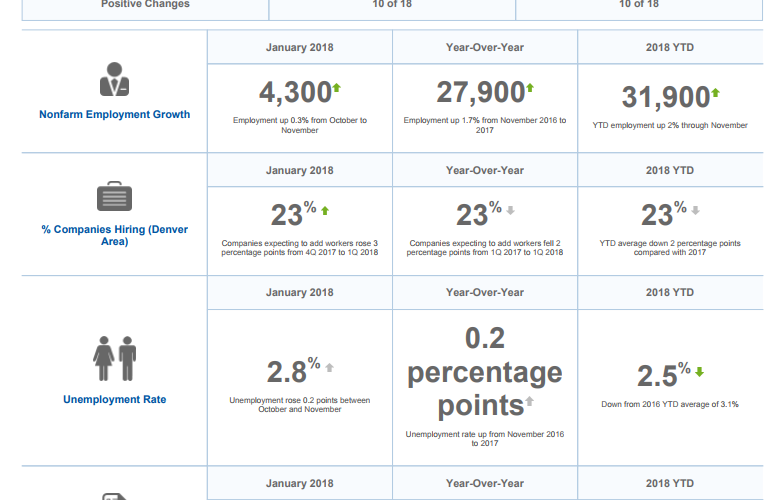Screen dimensions: 777x500
Task: Click the green up arrow beside 4,300
Action: coord(336,88)
